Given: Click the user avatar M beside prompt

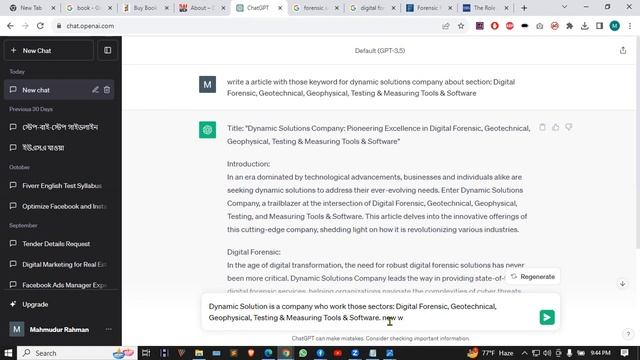Looking at the screenshot, I should (x=207, y=84).
